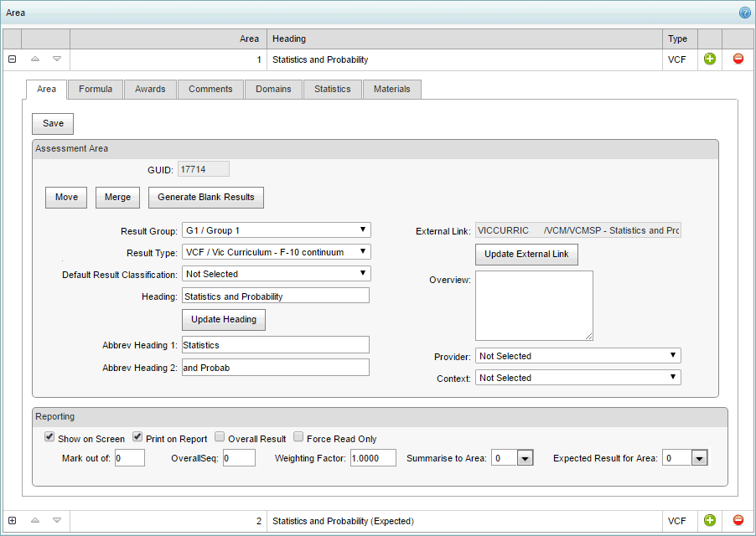Click the Area column header
Viewport: 756px width, 536px height.
tap(168, 39)
